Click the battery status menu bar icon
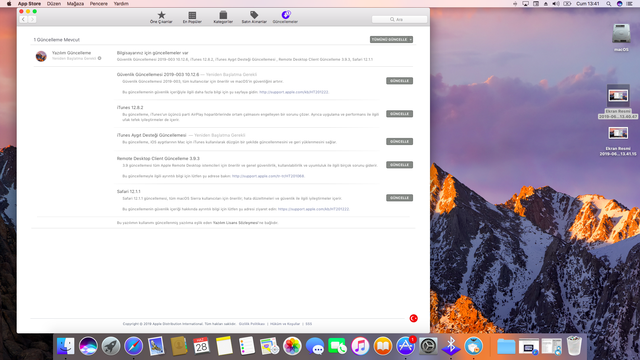 [567, 4]
